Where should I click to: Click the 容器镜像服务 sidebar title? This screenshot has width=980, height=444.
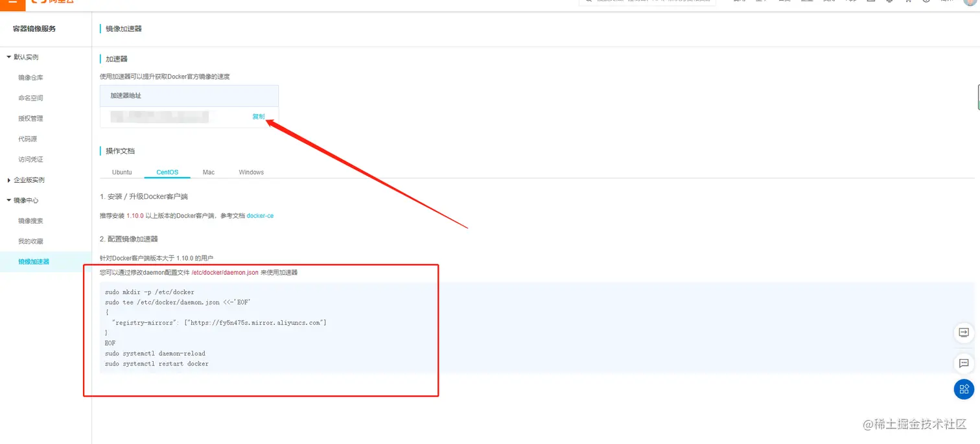[x=34, y=29]
